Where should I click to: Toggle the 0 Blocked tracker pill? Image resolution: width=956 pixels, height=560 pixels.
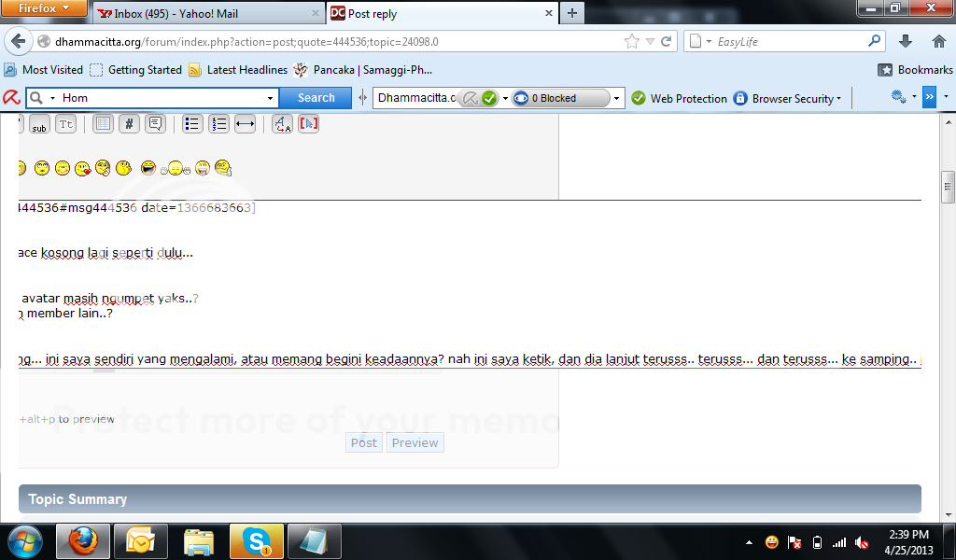point(560,98)
